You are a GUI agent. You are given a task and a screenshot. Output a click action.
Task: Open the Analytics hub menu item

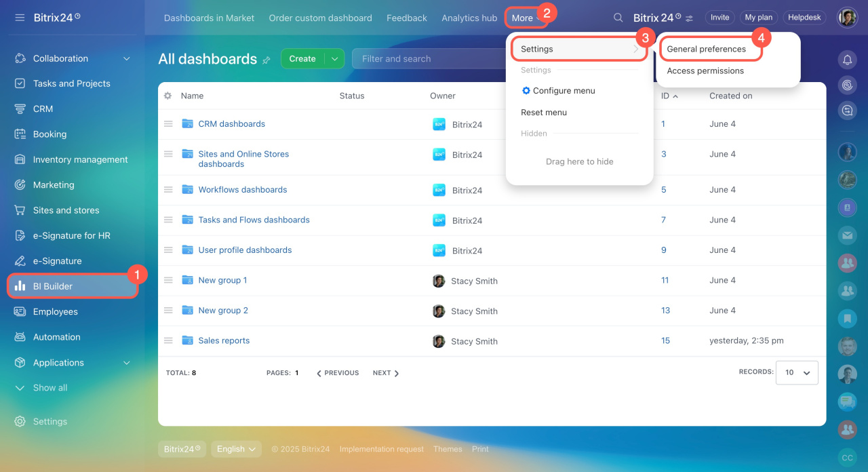tap(469, 18)
